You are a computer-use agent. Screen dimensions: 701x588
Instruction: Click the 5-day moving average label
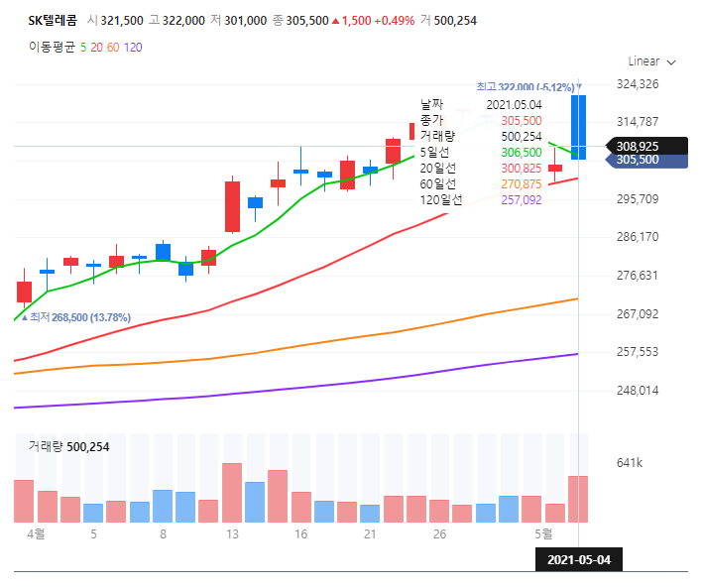tap(83, 48)
